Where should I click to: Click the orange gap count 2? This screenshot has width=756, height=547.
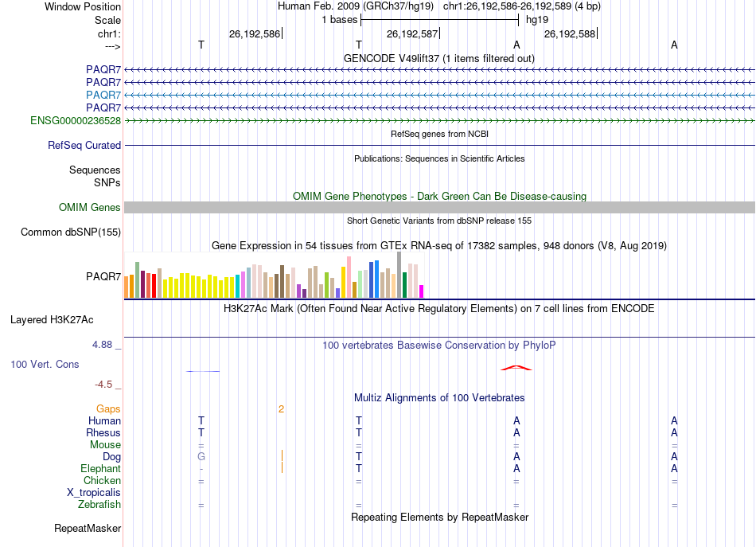(x=281, y=409)
